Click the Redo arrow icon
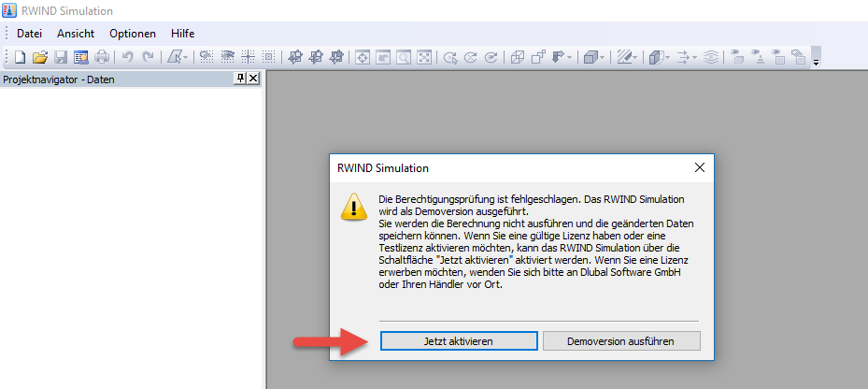 pos(148,56)
